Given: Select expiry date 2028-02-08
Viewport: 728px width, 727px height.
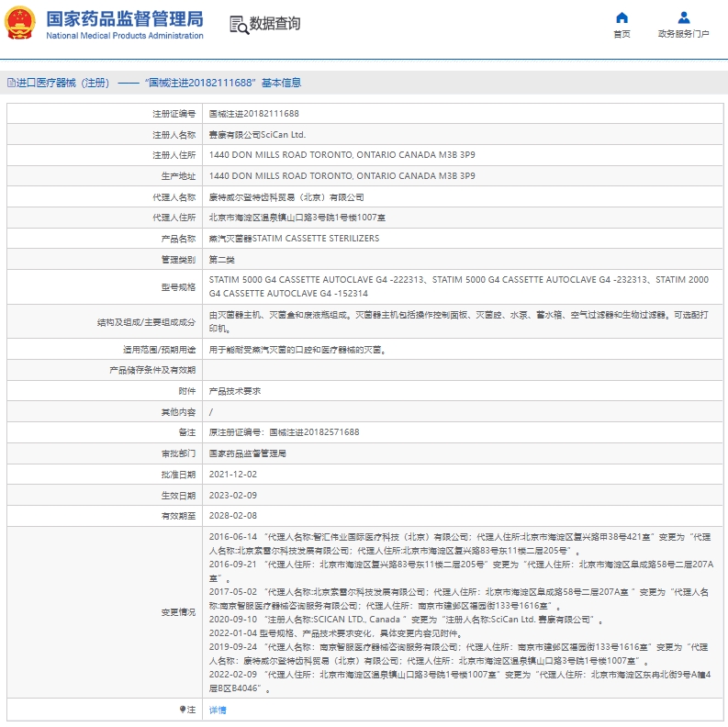Looking at the screenshot, I should pos(232,515).
